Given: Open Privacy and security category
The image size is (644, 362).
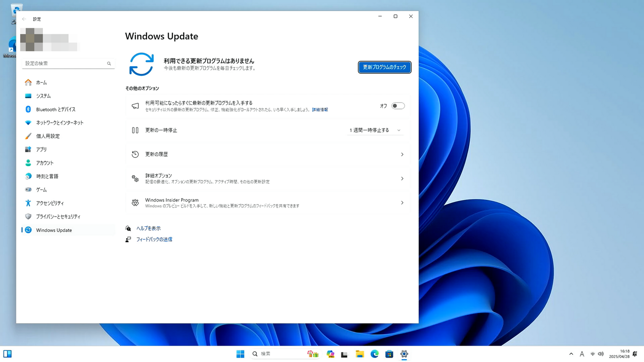Looking at the screenshot, I should (x=58, y=217).
